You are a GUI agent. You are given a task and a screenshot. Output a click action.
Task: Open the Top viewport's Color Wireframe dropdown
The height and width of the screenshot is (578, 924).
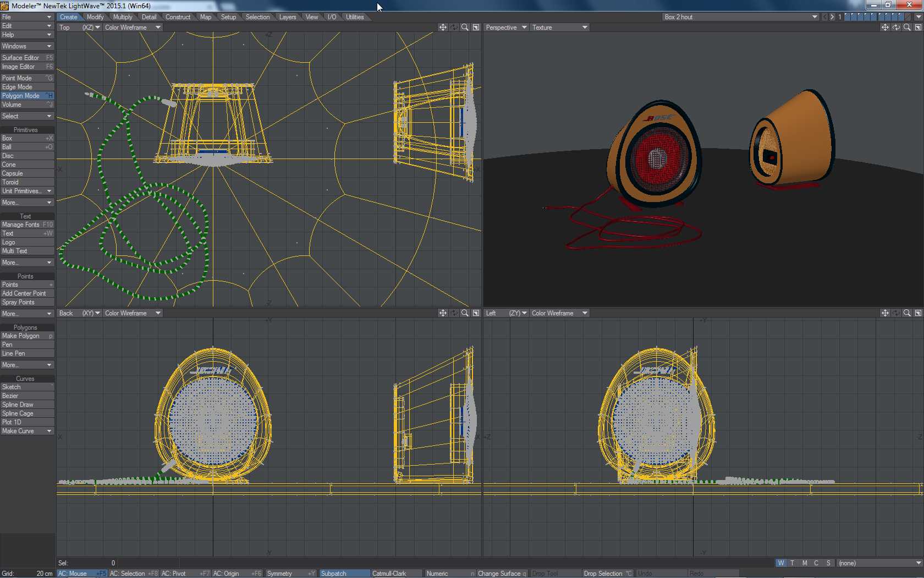click(133, 28)
